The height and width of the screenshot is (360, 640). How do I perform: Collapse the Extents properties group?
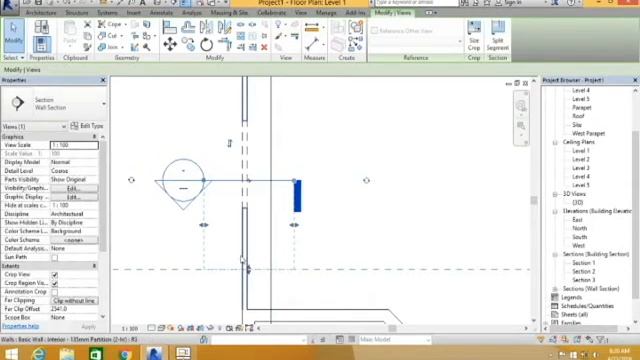(x=94, y=266)
